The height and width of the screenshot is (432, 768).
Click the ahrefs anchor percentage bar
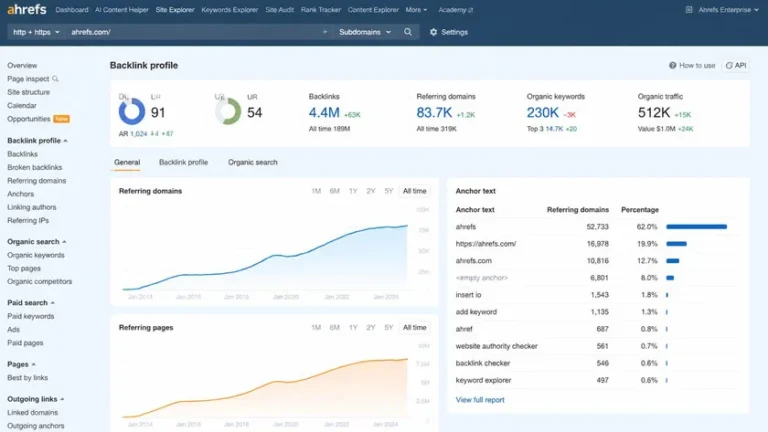tap(696, 227)
